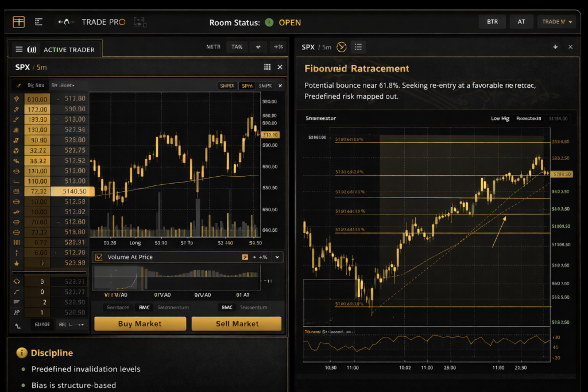Click the broadcast signal icon beside Active Trader
Image resolution: width=588 pixels, height=392 pixels.
point(32,50)
